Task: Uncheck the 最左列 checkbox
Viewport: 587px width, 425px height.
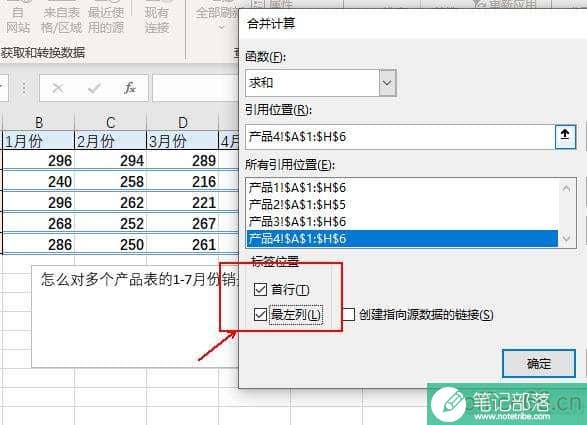Action: click(x=260, y=315)
